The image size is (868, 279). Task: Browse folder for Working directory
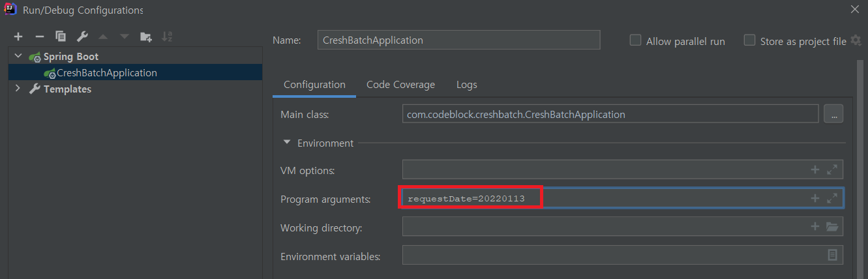coord(832,226)
